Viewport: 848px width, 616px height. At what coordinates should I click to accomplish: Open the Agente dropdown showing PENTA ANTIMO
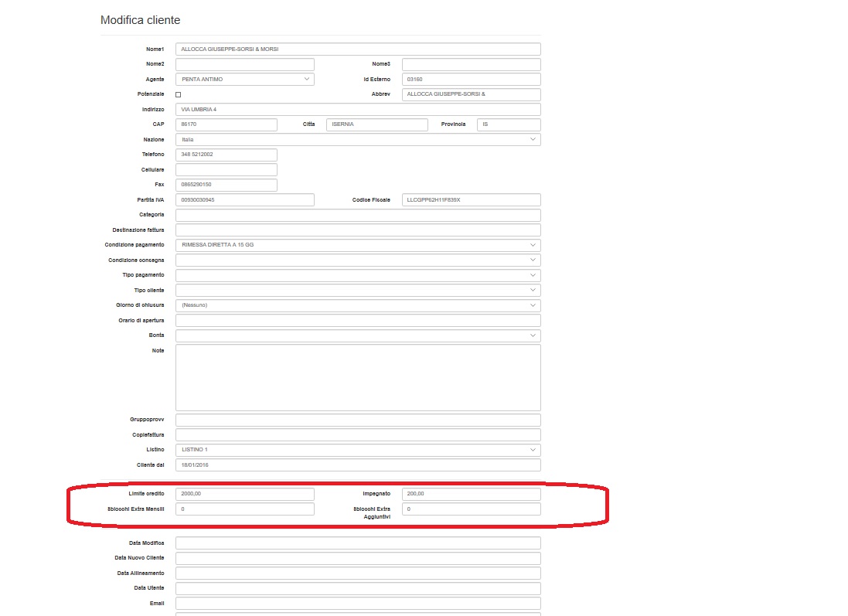(244, 79)
